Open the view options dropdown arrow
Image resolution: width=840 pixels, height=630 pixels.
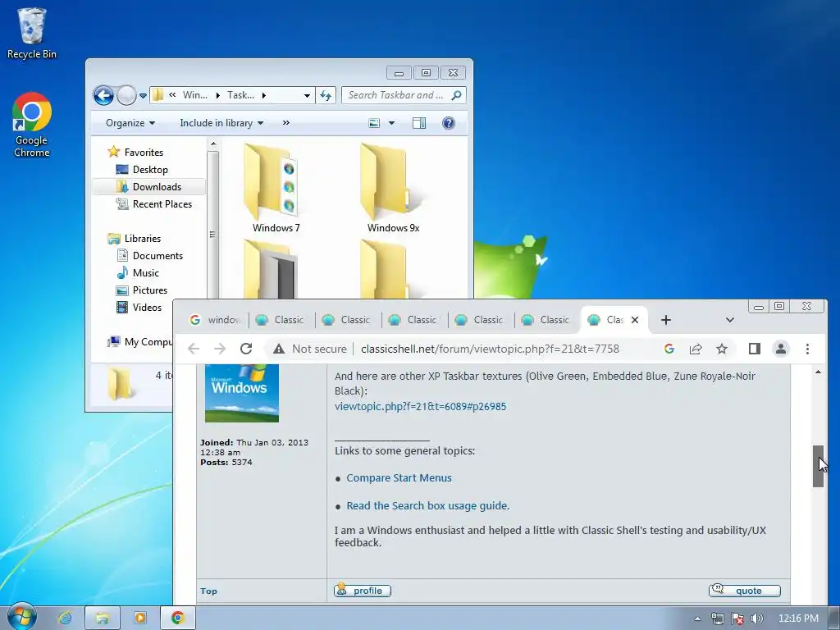391,123
